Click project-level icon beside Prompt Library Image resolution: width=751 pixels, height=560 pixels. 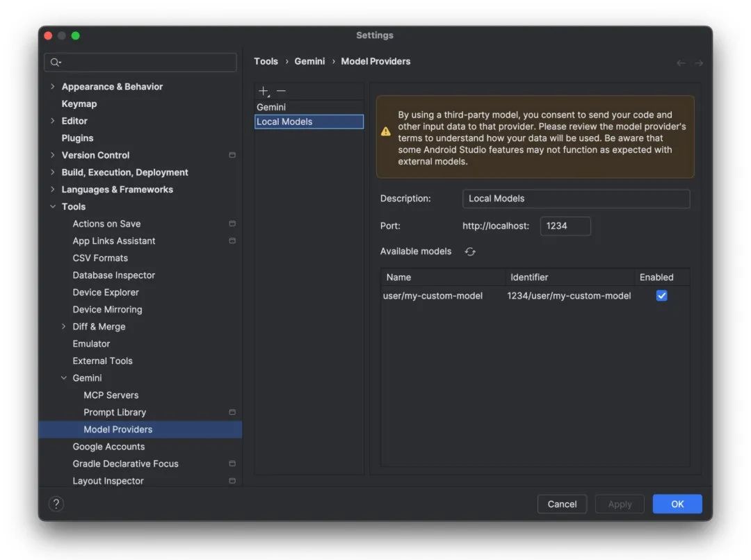pos(232,412)
